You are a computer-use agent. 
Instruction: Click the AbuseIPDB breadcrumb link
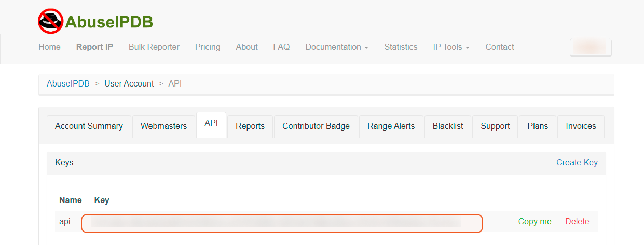coord(68,83)
